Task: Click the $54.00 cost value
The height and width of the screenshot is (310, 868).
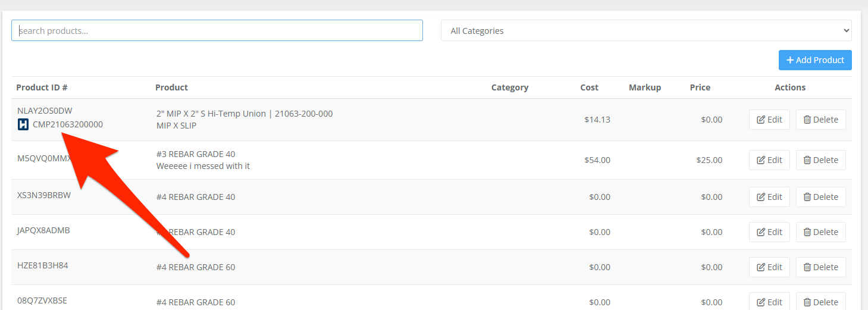Action: 597,160
